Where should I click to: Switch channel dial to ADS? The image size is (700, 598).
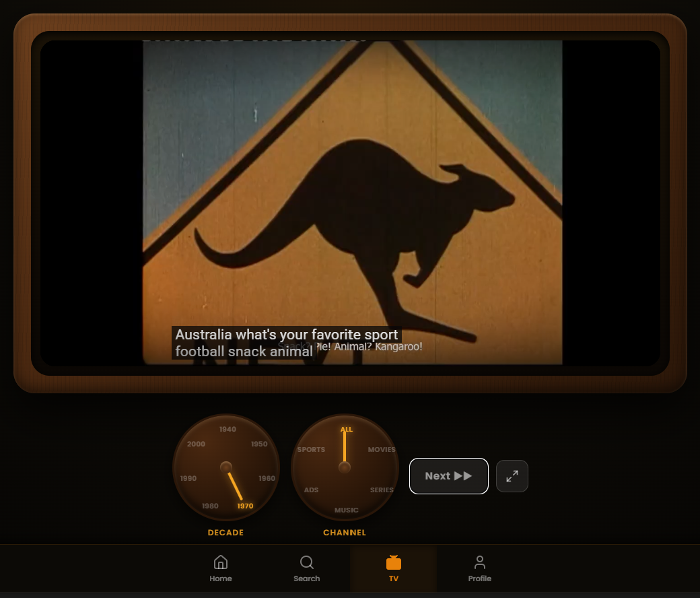tap(311, 490)
